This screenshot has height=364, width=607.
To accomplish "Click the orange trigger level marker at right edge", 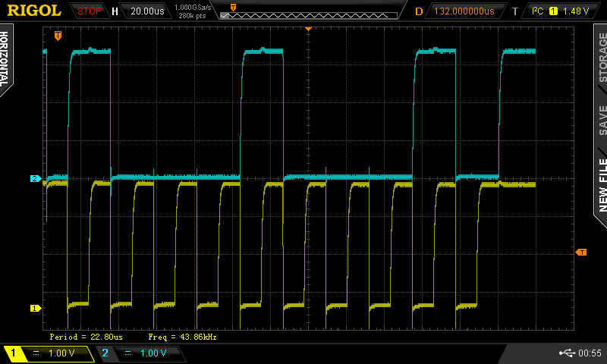I will (581, 253).
